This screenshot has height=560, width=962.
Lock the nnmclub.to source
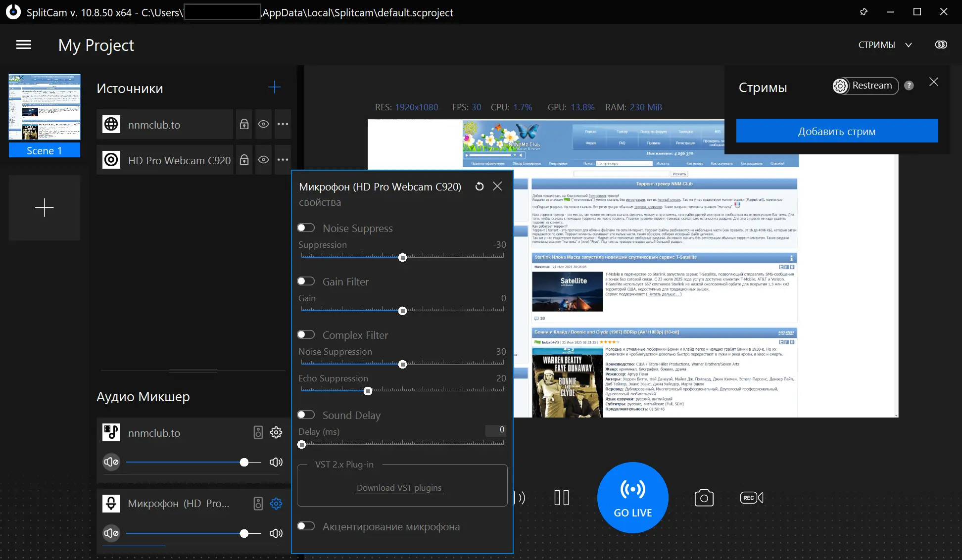tap(244, 124)
